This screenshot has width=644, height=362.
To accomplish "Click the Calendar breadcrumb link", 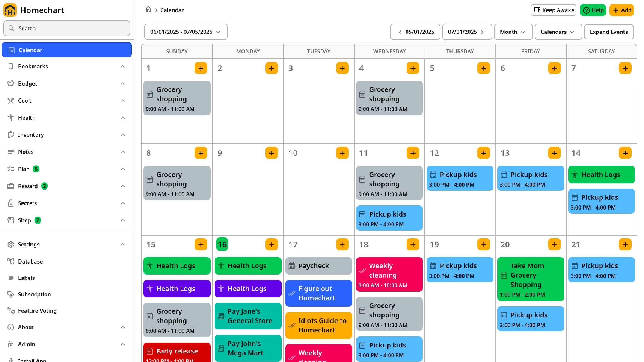I will (172, 10).
